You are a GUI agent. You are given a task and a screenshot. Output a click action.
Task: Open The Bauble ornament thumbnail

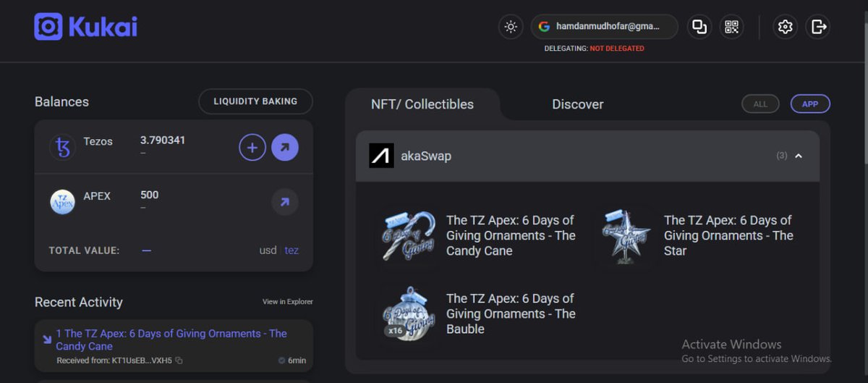[409, 313]
